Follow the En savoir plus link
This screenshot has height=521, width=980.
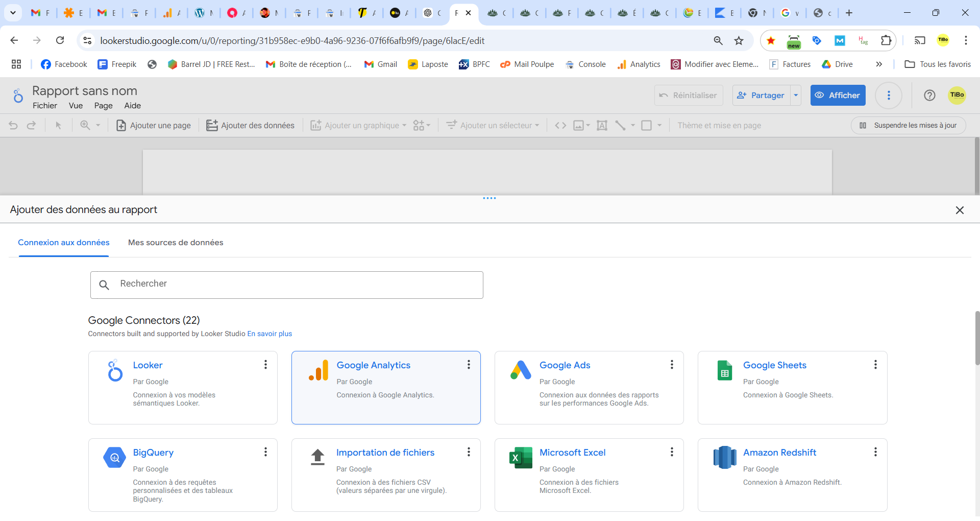point(269,334)
